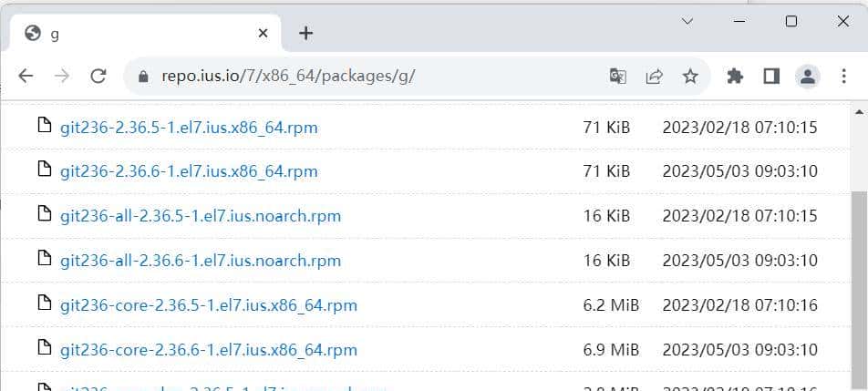Close the g tab
868x391 pixels.
[263, 34]
